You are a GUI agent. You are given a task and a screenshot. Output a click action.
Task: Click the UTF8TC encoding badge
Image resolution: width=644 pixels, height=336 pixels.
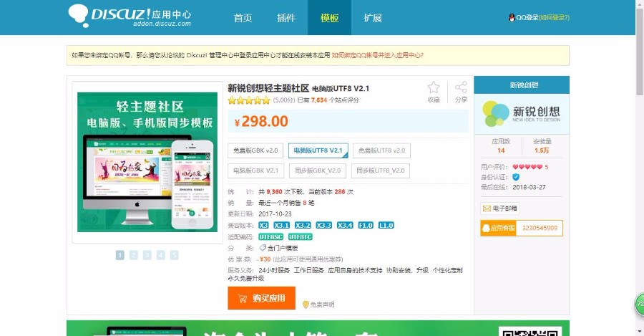coord(301,237)
